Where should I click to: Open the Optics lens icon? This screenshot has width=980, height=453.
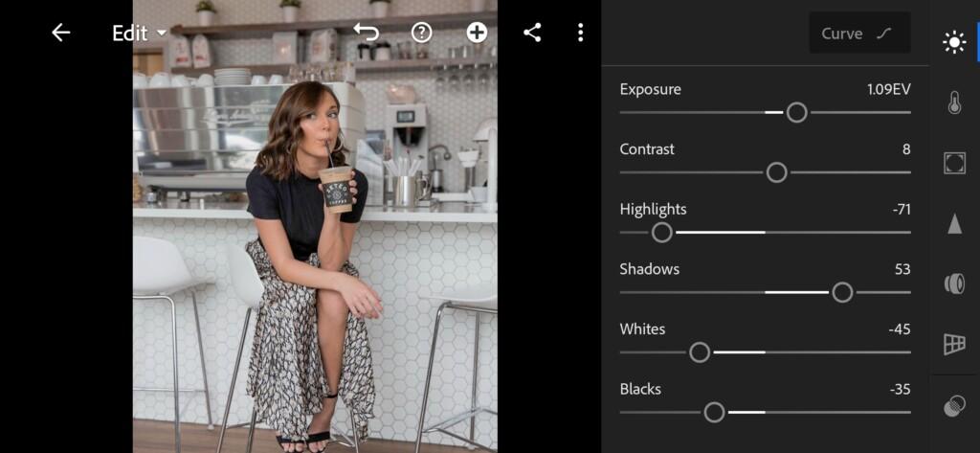954,283
